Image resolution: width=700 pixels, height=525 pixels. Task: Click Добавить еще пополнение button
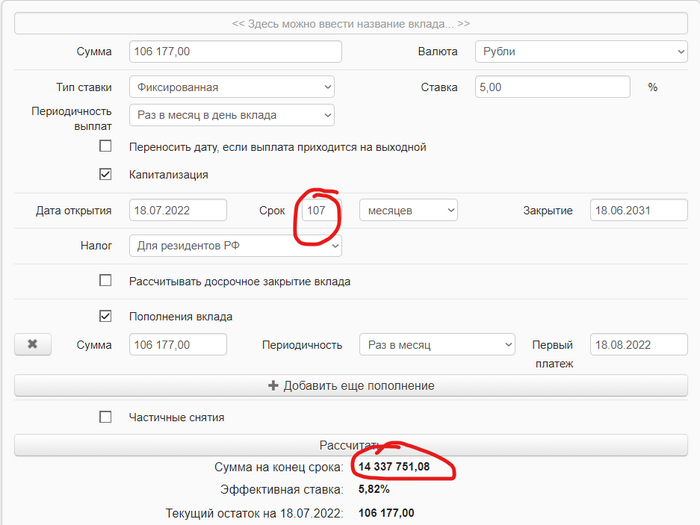click(351, 386)
